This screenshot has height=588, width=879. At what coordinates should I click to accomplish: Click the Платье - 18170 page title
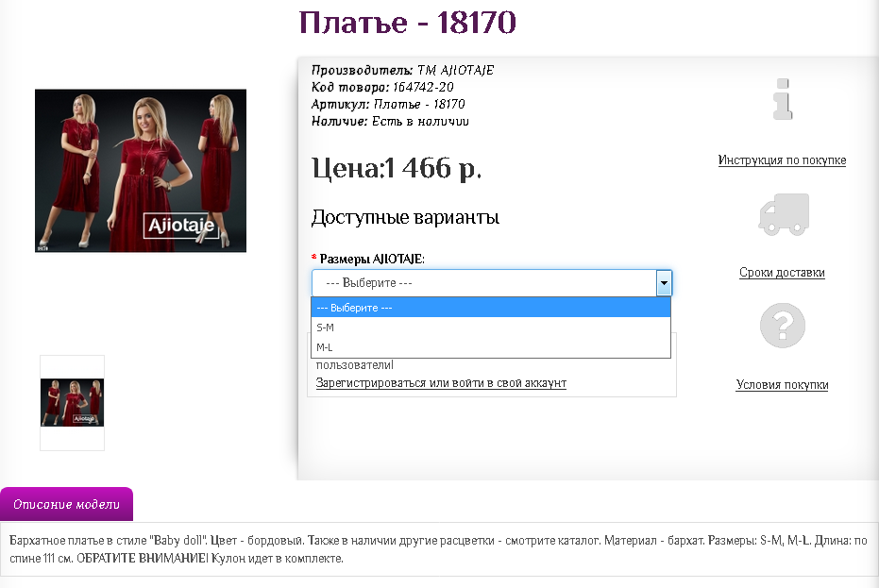pos(408,23)
